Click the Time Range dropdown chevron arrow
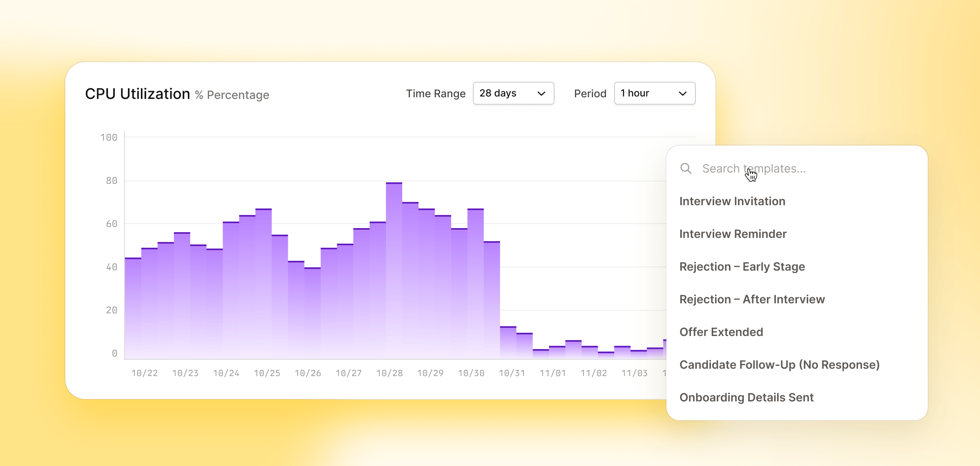The image size is (980, 466). [541, 94]
